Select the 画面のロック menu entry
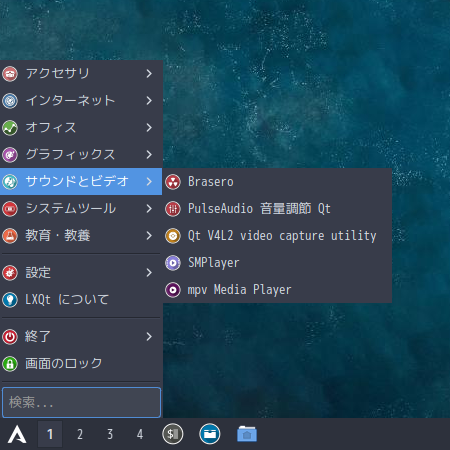The width and height of the screenshot is (450, 450). pyautogui.click(x=81, y=364)
